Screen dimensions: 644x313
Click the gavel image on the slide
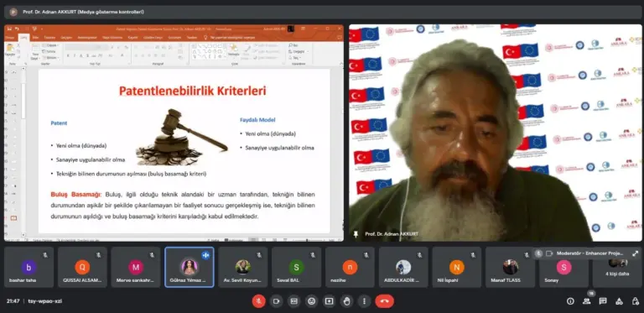click(x=182, y=137)
